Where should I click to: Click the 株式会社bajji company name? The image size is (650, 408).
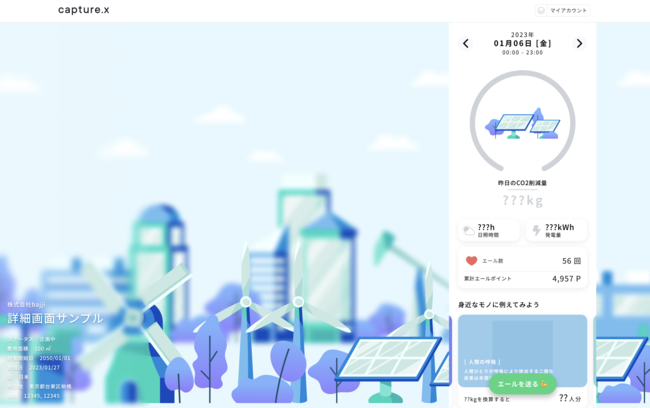click(26, 304)
